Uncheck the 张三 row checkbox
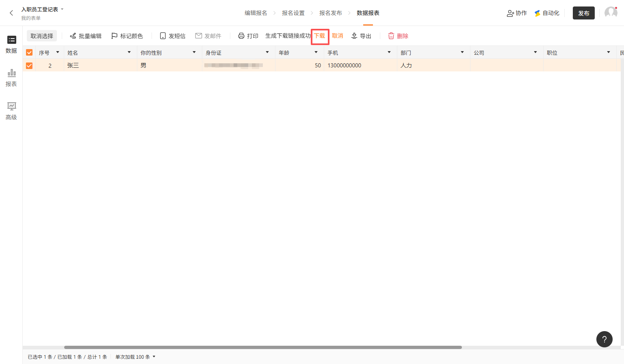Image resolution: width=624 pixels, height=364 pixels. [29, 65]
